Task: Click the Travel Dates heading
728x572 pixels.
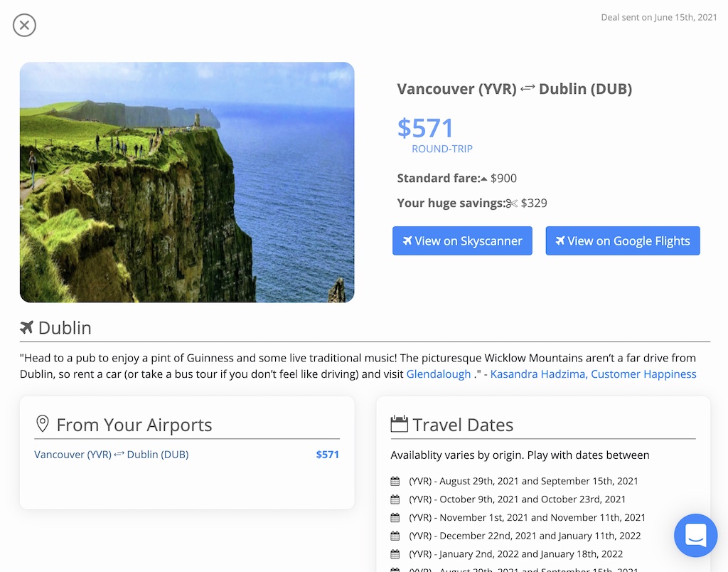Action: [463, 425]
